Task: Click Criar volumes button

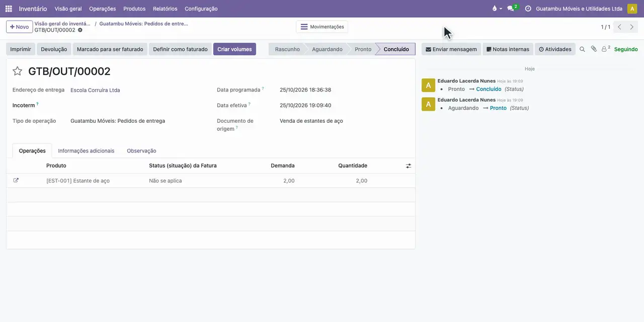Action: (x=234, y=49)
